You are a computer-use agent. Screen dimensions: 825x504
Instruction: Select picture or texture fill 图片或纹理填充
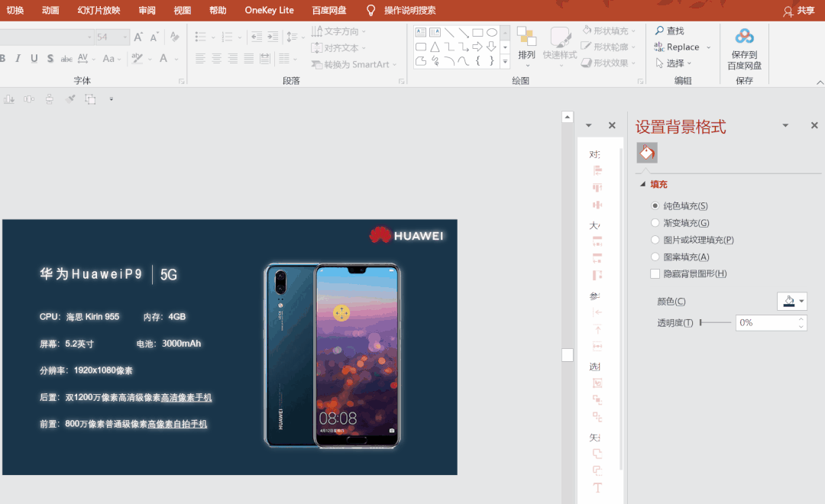(692, 240)
